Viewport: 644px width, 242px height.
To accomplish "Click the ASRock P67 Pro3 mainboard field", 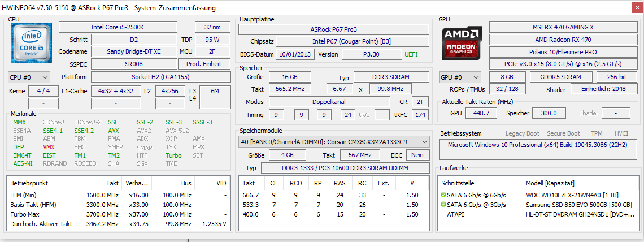I will pos(333,29).
